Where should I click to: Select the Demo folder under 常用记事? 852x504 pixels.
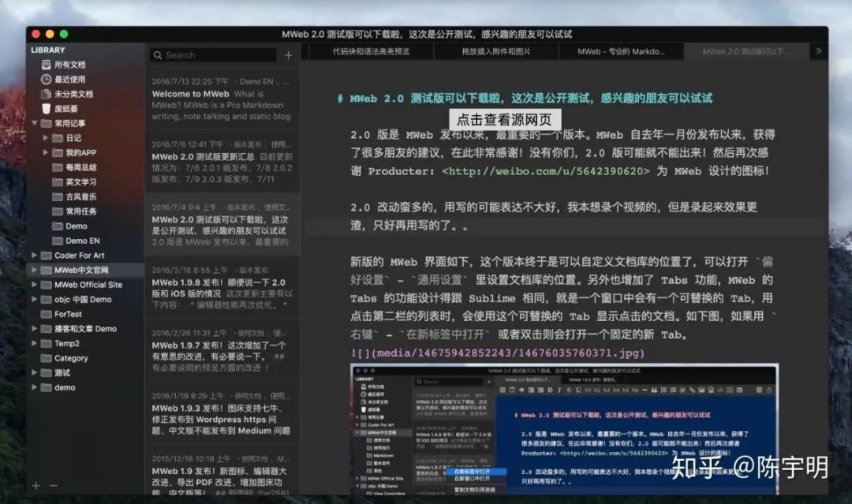pyautogui.click(x=76, y=226)
